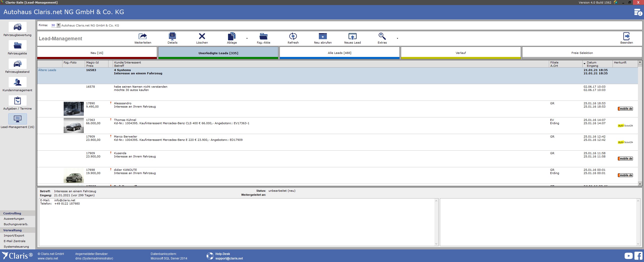Create a new lead via Neues Lead
The width and height of the screenshot is (644, 262).
pos(352,37)
